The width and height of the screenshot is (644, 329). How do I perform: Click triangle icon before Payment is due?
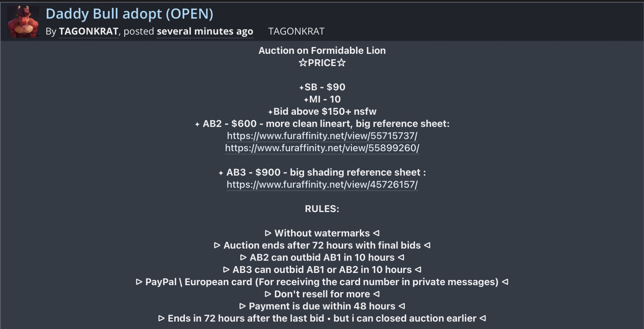242,306
